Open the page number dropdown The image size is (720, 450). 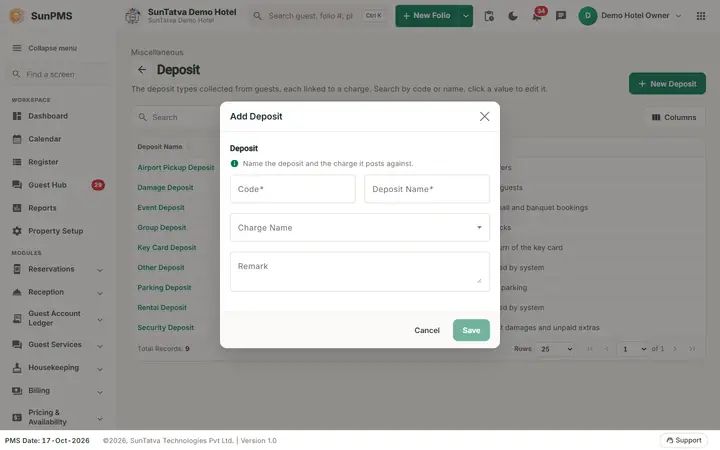point(633,349)
